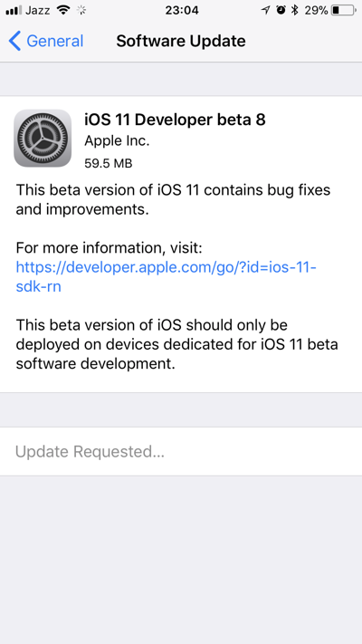Tap the cellular signal bars
362x644 pixels.
pyautogui.click(x=14, y=10)
